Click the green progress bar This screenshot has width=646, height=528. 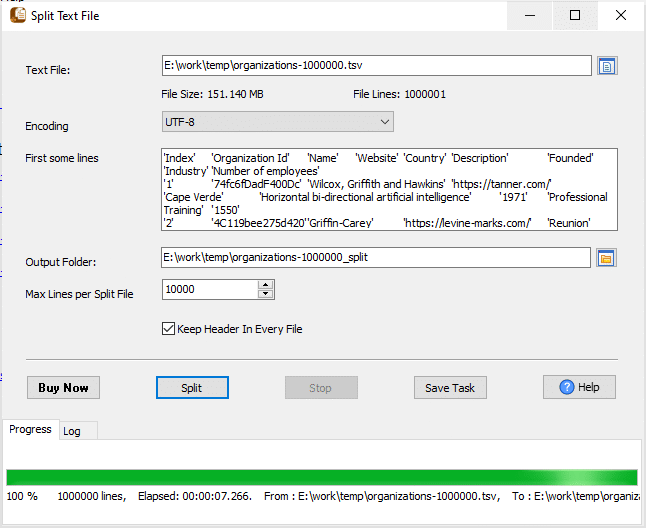tap(321, 477)
